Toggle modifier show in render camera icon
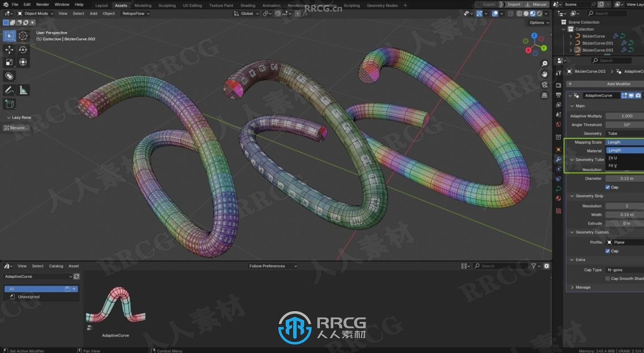 639,95
